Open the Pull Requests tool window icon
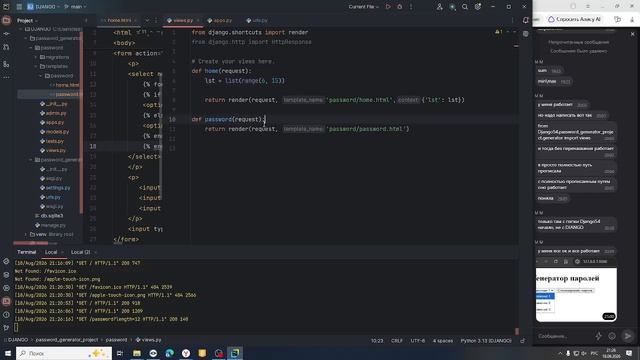 pos(6,48)
